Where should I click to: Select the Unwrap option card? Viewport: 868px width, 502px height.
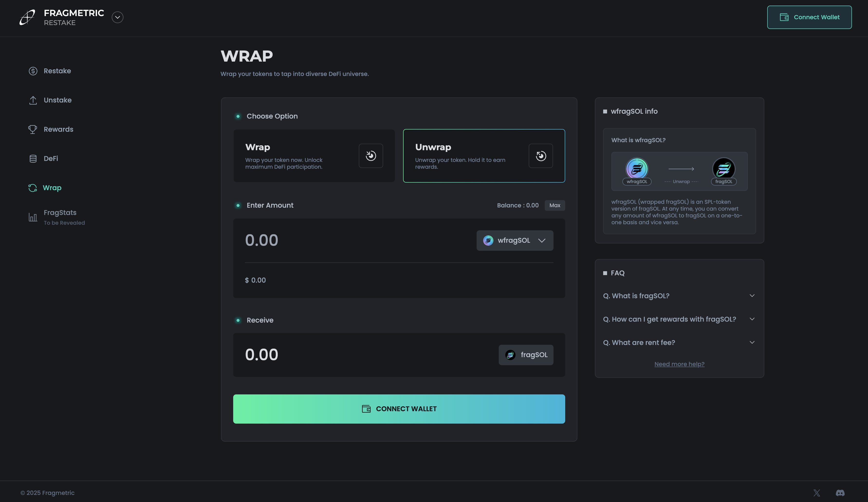[x=484, y=156]
